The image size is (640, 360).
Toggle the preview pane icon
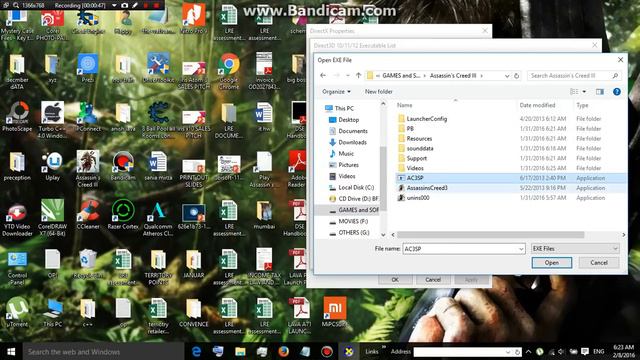click(x=600, y=91)
